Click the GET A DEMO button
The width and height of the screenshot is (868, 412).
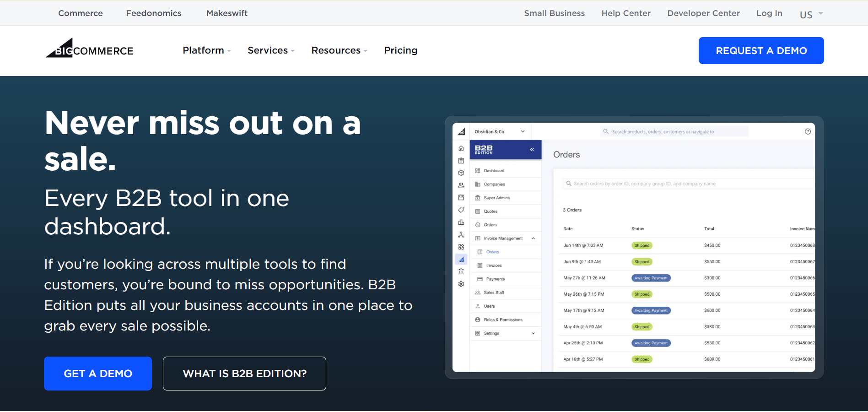click(97, 374)
